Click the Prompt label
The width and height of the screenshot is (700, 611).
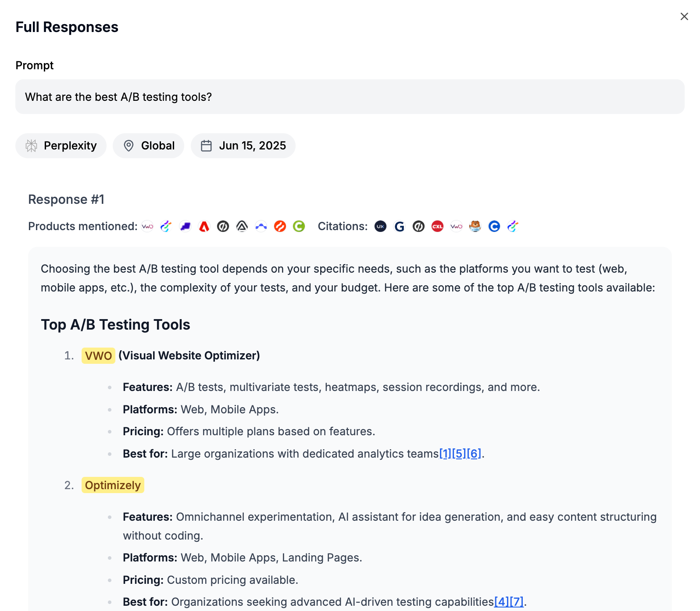click(35, 65)
